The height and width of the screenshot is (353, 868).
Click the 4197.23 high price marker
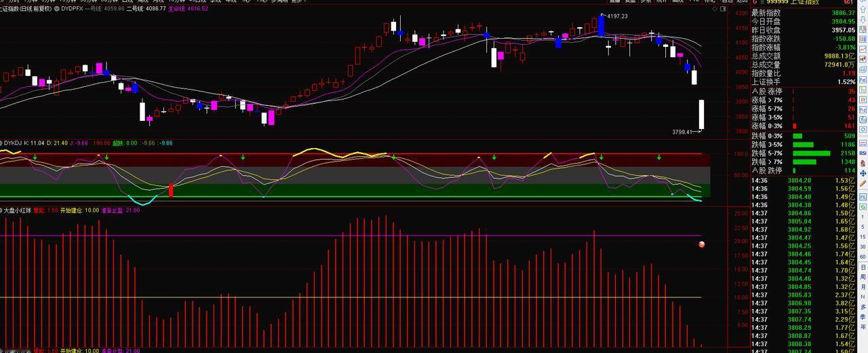(x=617, y=16)
